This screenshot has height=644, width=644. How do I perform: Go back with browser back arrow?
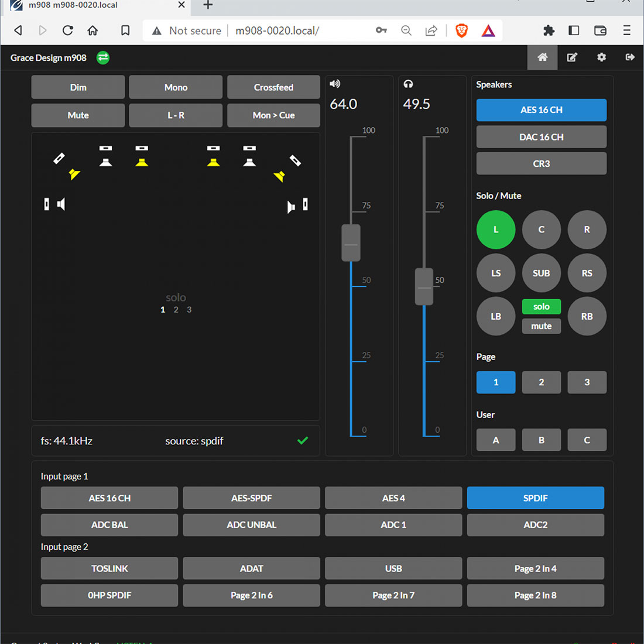pos(18,30)
